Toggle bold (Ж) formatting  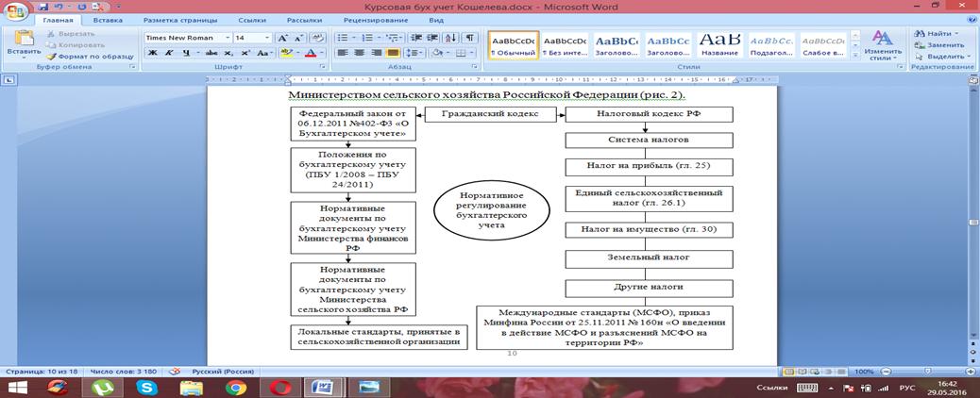click(x=153, y=53)
